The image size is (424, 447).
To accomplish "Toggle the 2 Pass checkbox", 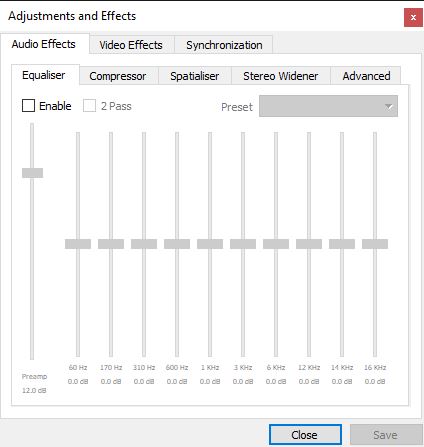I will pyautogui.click(x=89, y=106).
